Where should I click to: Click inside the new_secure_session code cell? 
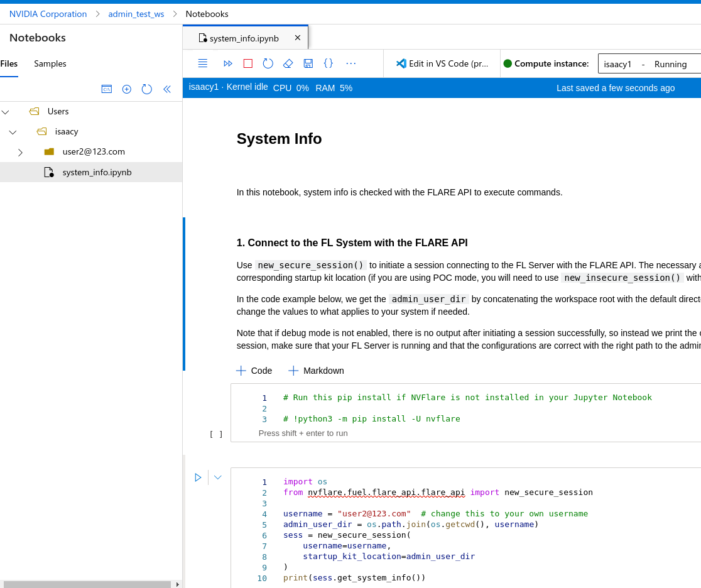coord(467,530)
